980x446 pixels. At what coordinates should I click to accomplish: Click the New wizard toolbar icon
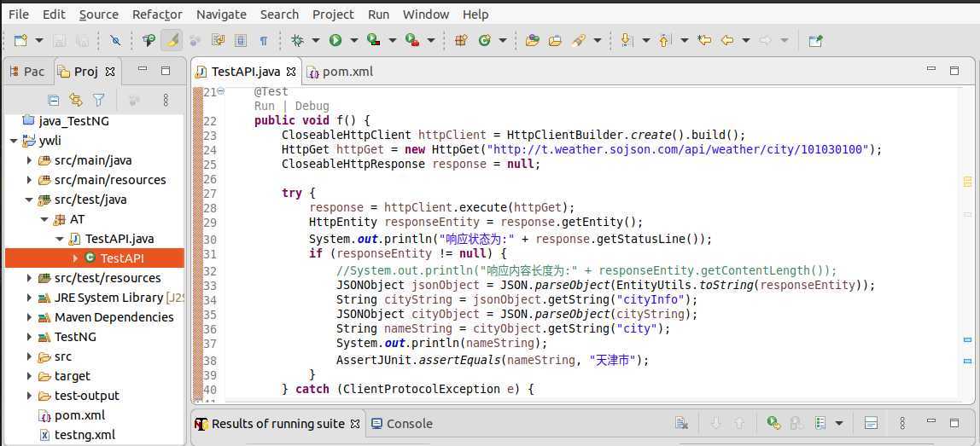tap(20, 41)
